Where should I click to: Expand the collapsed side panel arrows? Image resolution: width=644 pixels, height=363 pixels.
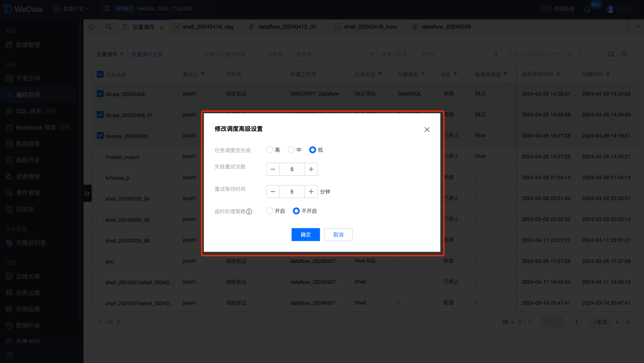pyautogui.click(x=87, y=193)
